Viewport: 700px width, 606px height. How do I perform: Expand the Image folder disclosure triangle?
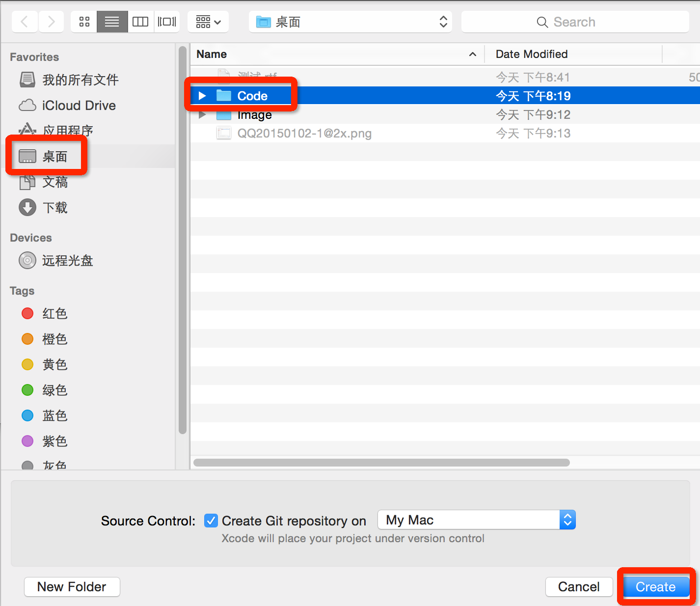203,114
